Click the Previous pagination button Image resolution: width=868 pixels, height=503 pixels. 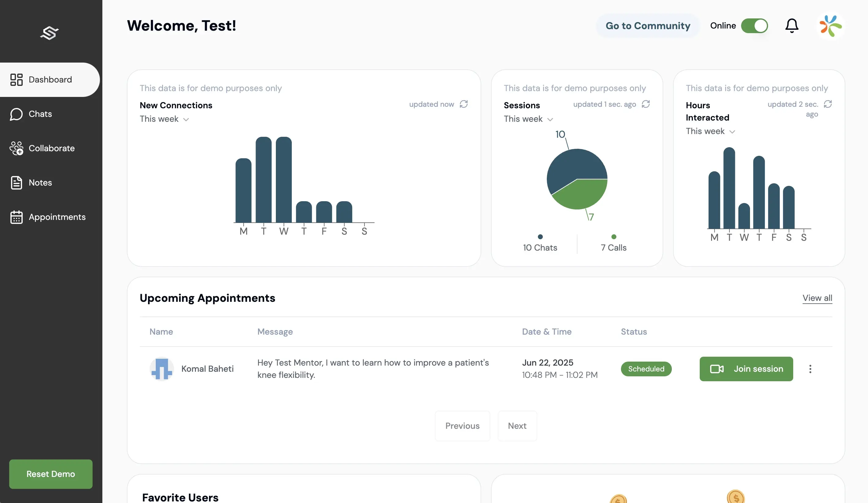462,426
